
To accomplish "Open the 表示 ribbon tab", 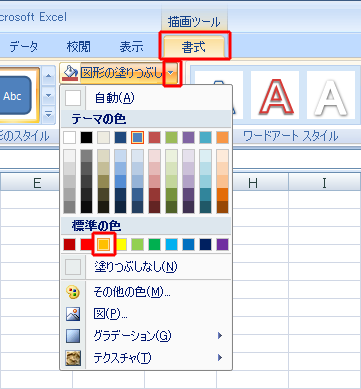I will pyautogui.click(x=131, y=47).
